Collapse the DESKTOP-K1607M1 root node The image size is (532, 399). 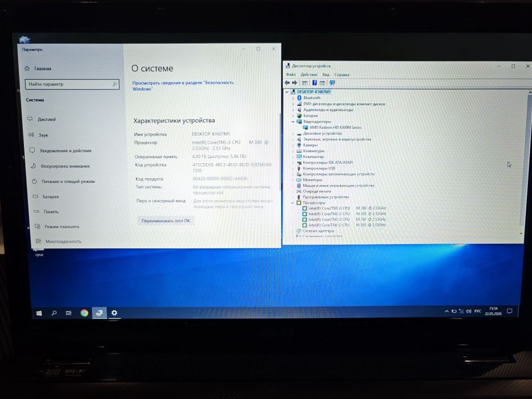(287, 92)
